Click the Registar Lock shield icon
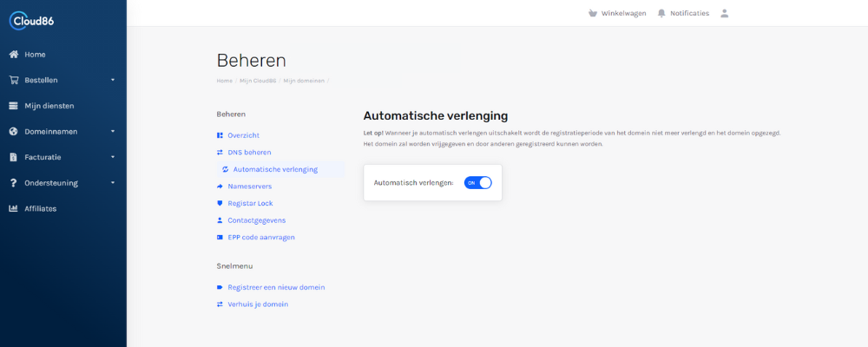The height and width of the screenshot is (347, 868). point(220,203)
